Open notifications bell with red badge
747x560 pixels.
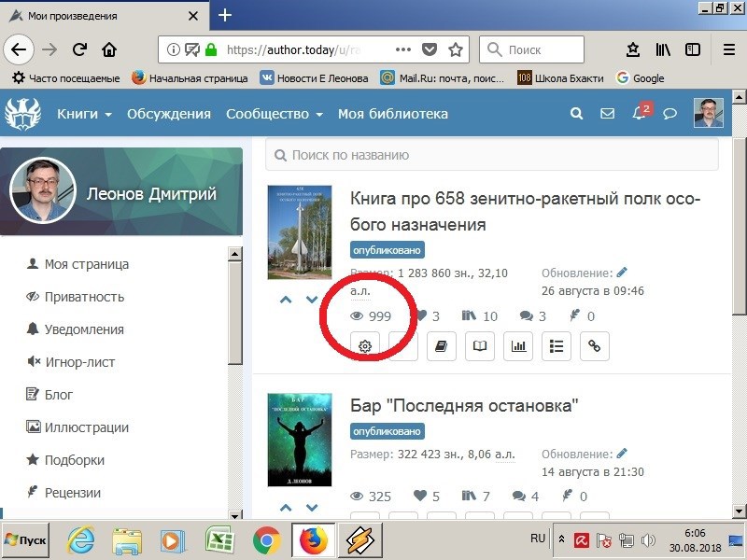(x=640, y=114)
